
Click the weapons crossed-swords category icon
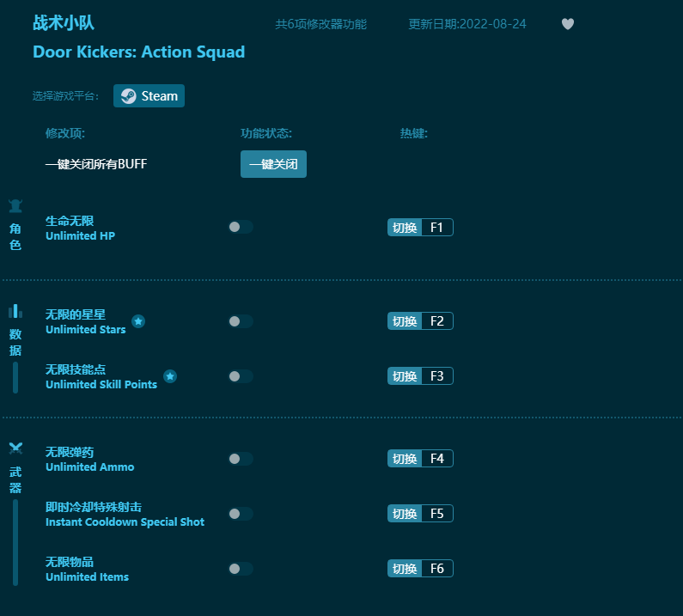point(15,448)
